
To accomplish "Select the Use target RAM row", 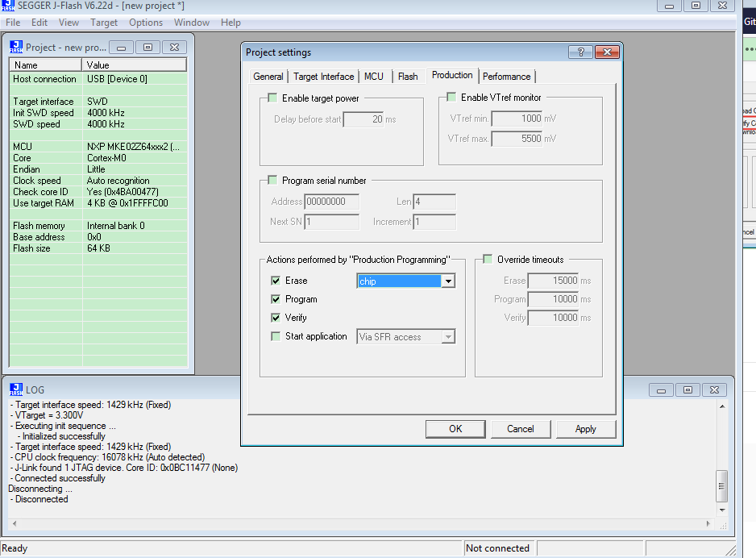I will pos(98,203).
